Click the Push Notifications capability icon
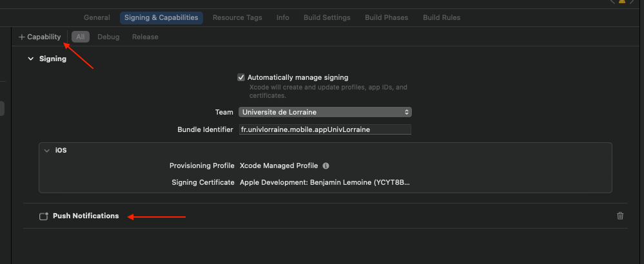The height and width of the screenshot is (264, 644). [44, 216]
